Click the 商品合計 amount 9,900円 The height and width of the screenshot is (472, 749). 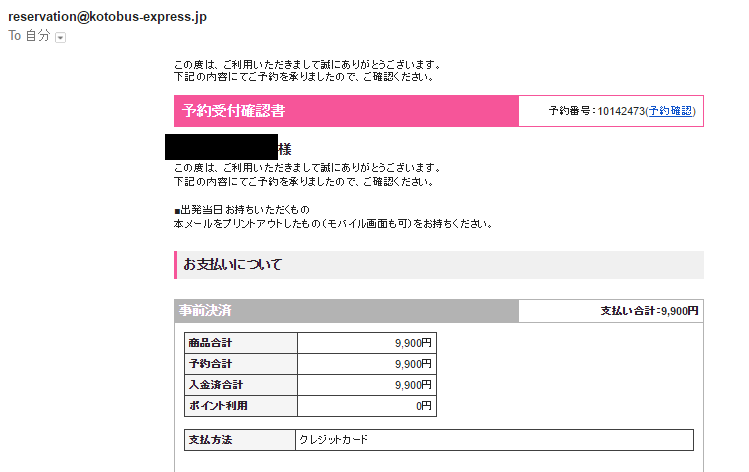(412, 343)
